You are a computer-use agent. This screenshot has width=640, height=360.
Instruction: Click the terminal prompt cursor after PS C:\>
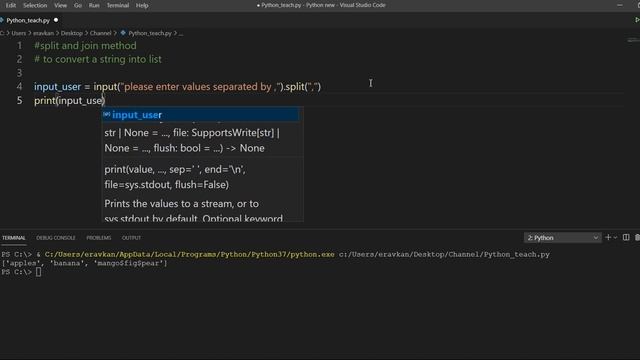click(x=38, y=272)
